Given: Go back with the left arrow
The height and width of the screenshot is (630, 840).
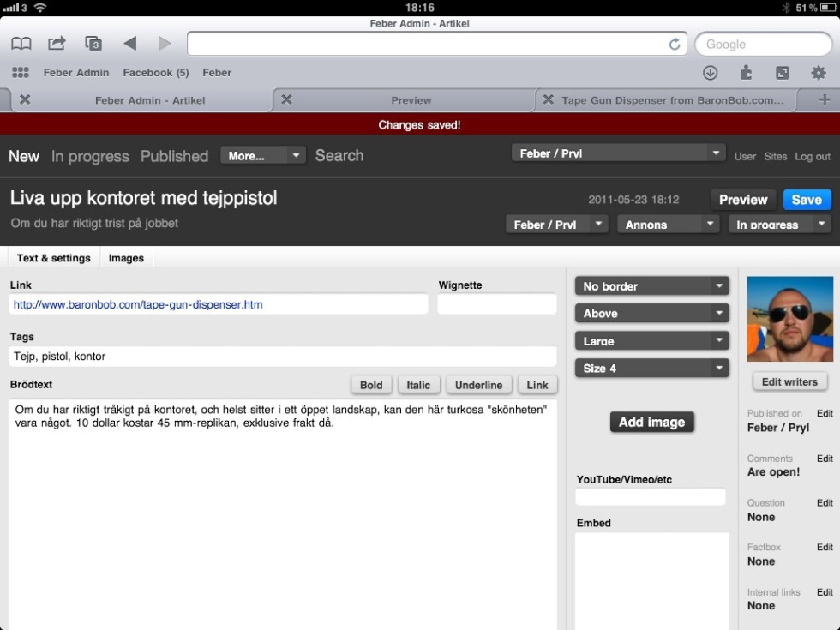Looking at the screenshot, I should (129, 44).
